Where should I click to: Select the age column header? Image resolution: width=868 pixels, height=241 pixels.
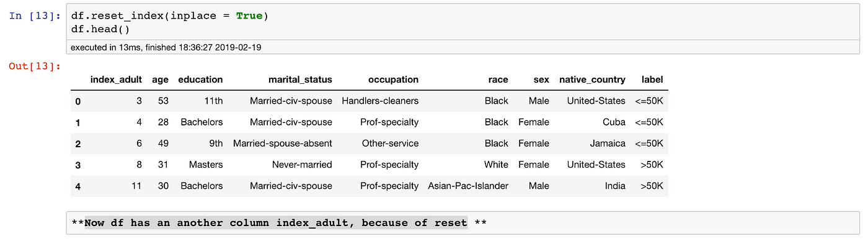pos(161,80)
